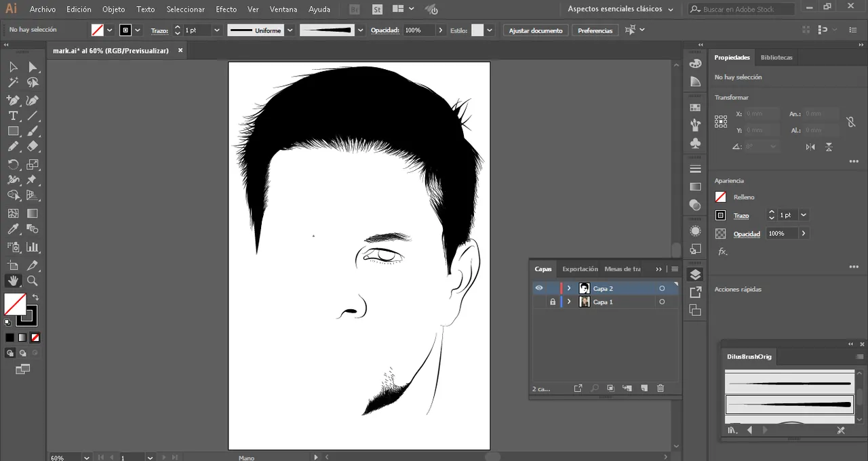Image resolution: width=868 pixels, height=461 pixels.
Task: Delete selection with Layers trash icon
Action: pyautogui.click(x=660, y=388)
